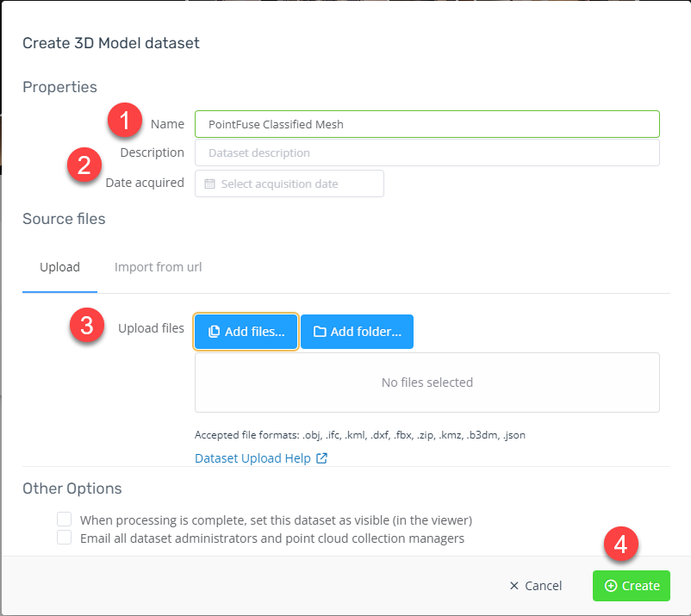
Task: Click the red number 2 marker
Action: [x=84, y=165]
